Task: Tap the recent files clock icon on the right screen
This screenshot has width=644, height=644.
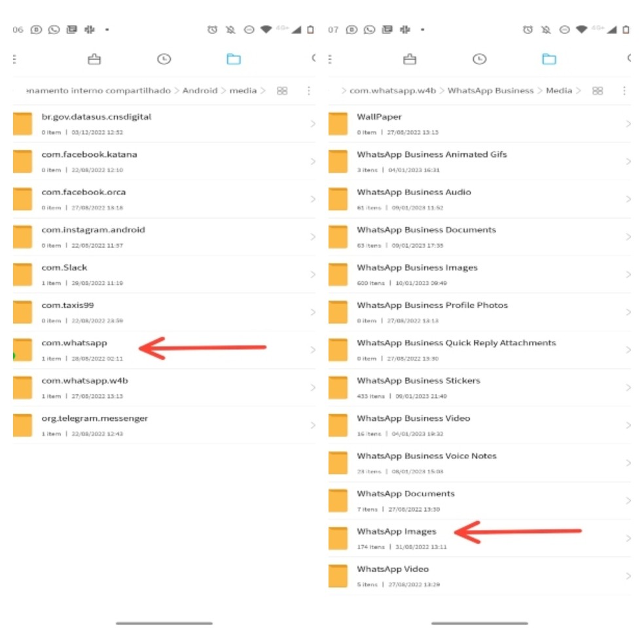Action: pos(479,59)
